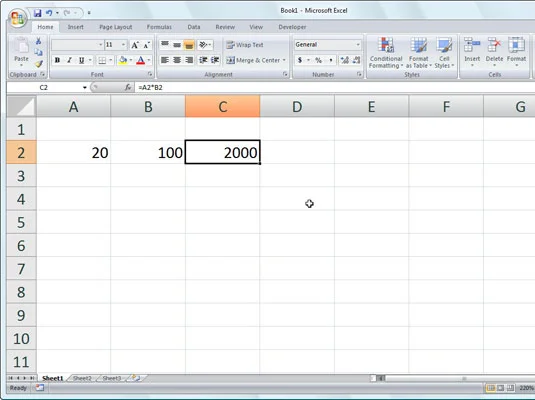535x400 pixels.
Task: Click the Cut scissors icon
Action: [x=39, y=41]
